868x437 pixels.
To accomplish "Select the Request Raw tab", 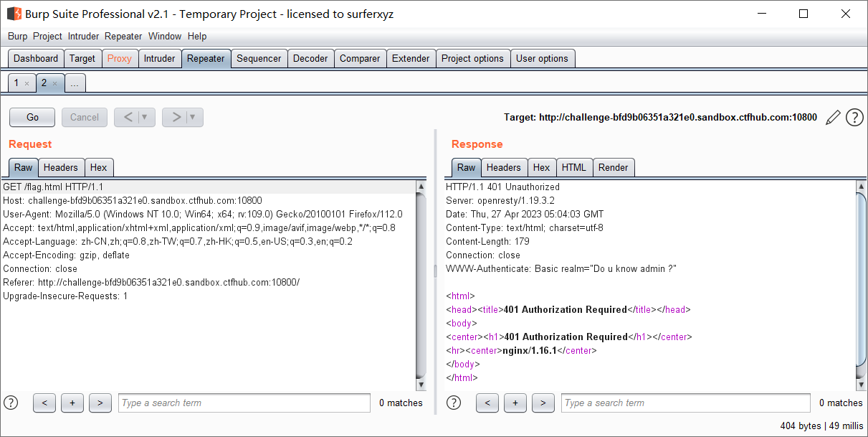I will tap(24, 167).
